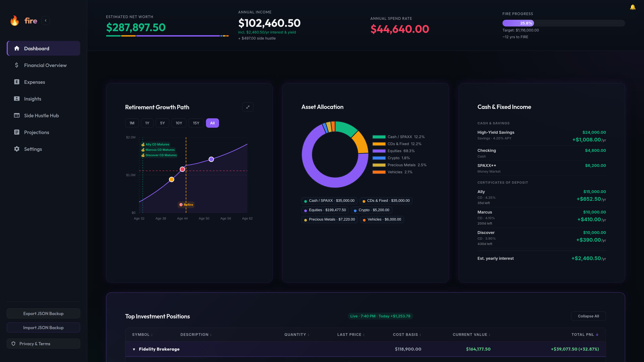Click the Projections document icon
644x362 pixels.
17,132
